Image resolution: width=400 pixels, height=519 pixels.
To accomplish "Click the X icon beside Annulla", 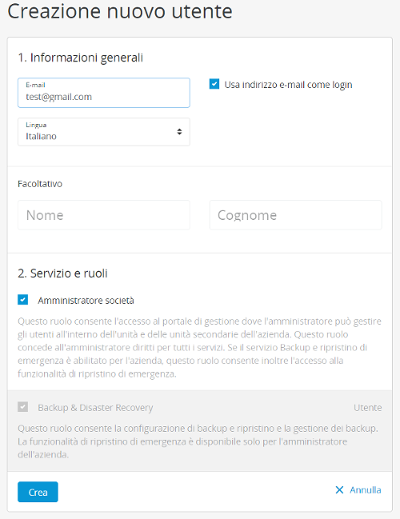I will tap(339, 490).
